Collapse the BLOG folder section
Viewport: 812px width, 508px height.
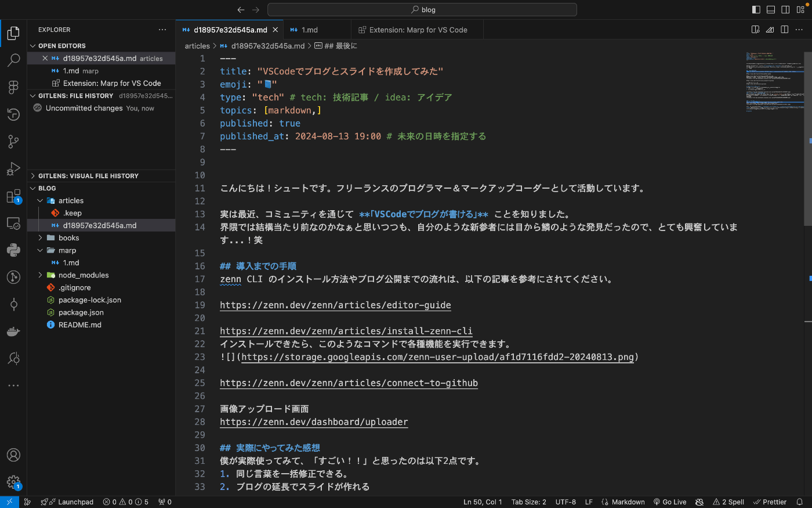tap(101, 188)
